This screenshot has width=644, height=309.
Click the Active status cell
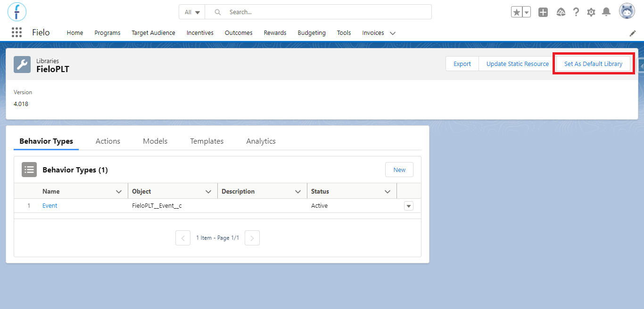pyautogui.click(x=319, y=206)
